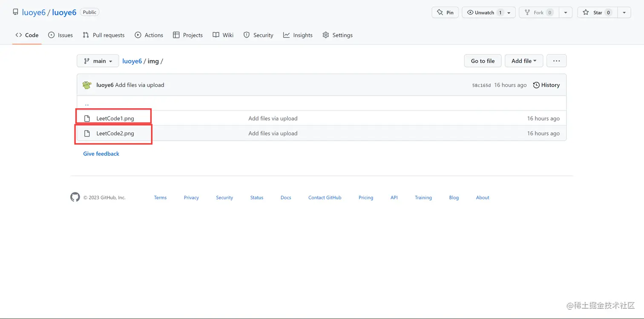Open the LeetCode1.png file
The height and width of the screenshot is (319, 644).
pos(115,119)
